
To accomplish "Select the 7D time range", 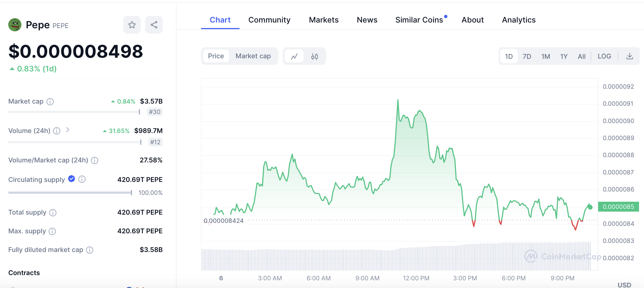I will point(527,56).
